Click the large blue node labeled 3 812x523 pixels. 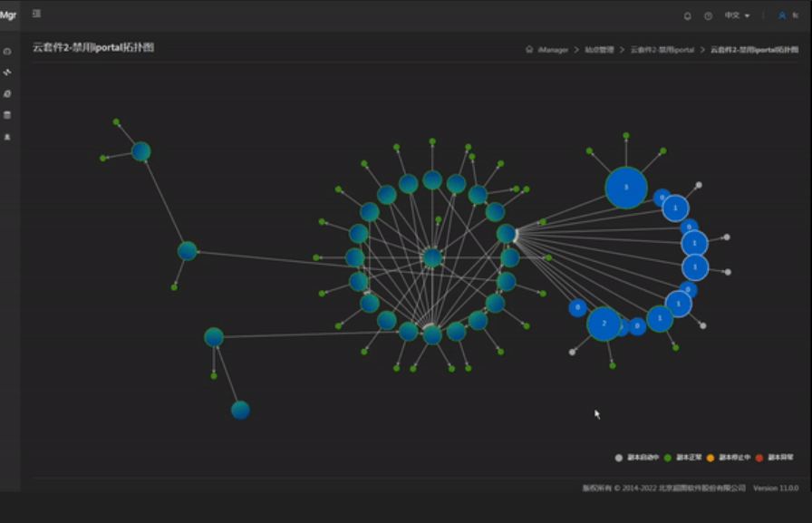[x=625, y=188]
